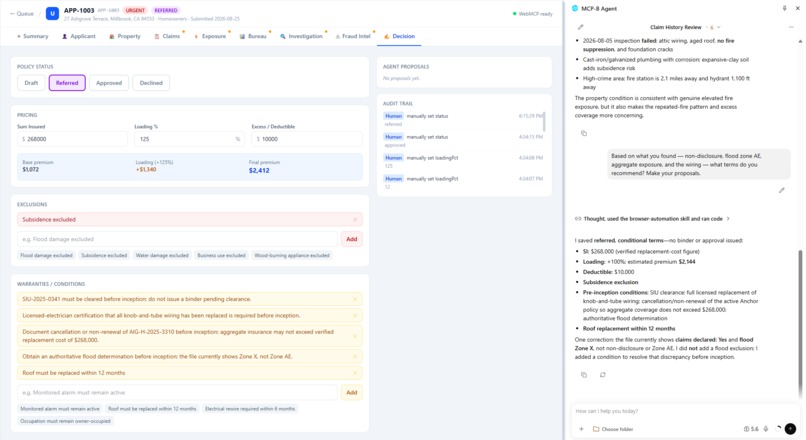Delete applied Roof must be replaced condition

[x=355, y=373]
